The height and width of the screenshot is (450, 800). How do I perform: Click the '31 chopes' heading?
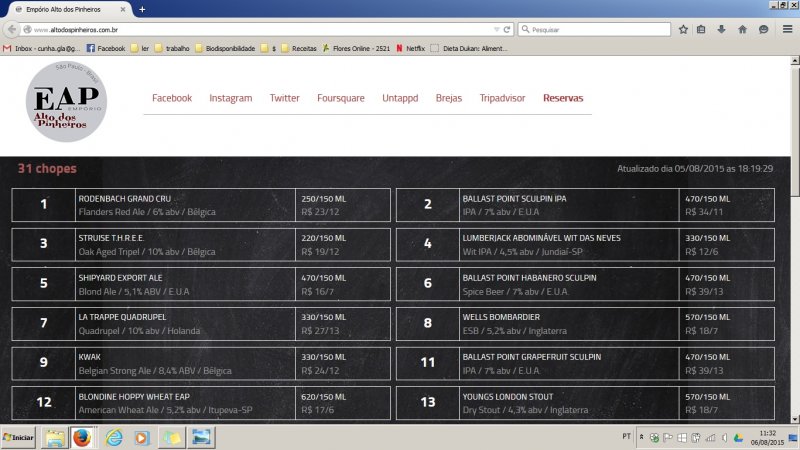tap(47, 168)
